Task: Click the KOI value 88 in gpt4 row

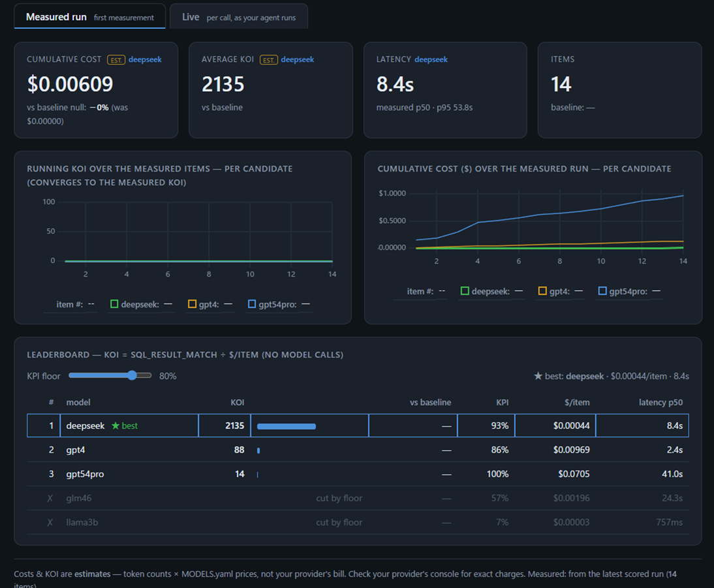Action: (239, 450)
